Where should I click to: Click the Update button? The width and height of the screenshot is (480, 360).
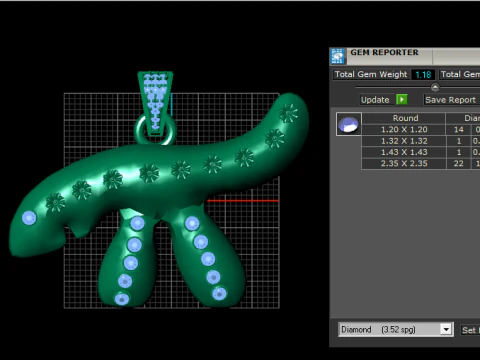coord(375,100)
